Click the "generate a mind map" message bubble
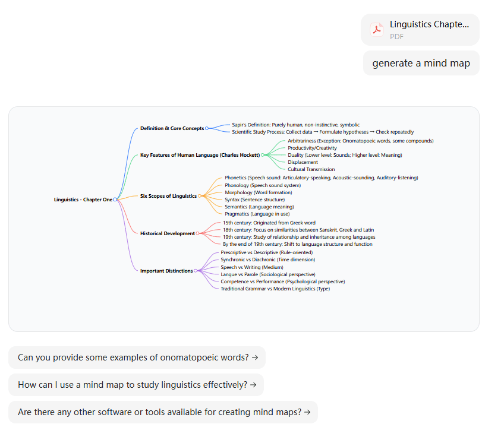 (x=421, y=63)
